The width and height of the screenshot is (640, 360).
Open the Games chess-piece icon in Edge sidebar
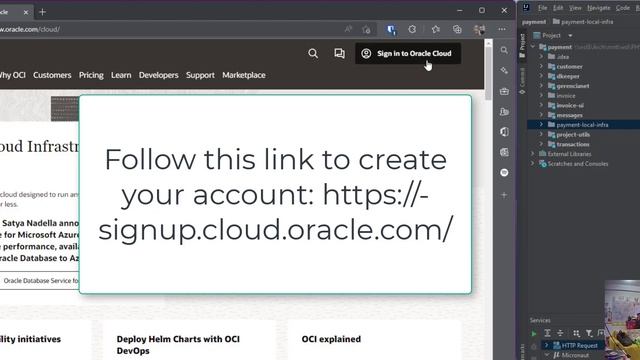click(504, 111)
